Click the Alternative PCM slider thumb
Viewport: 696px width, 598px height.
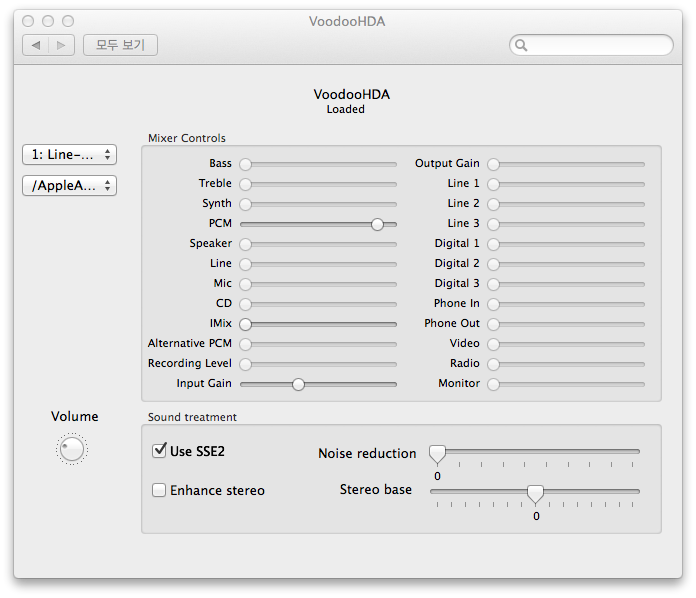point(245,344)
